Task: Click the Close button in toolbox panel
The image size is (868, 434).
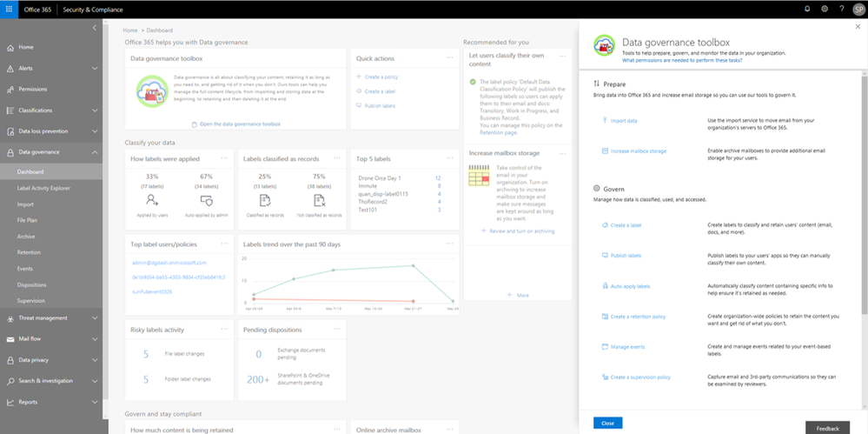Action: pos(608,423)
